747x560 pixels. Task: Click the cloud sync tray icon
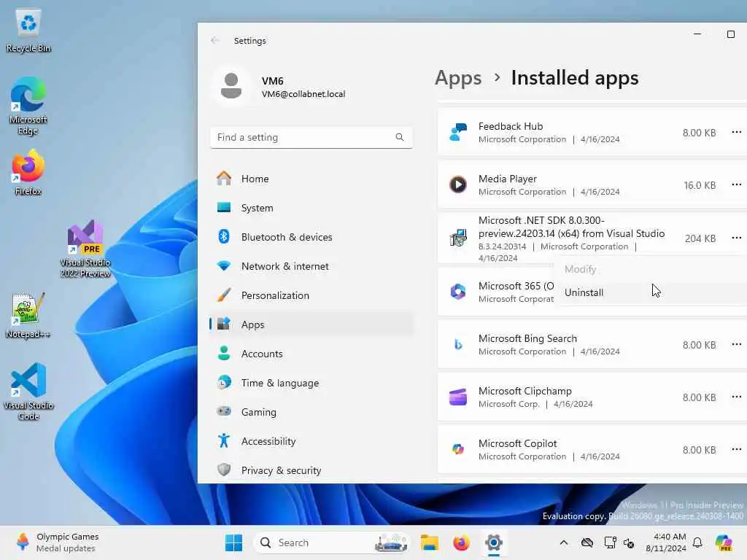point(587,542)
